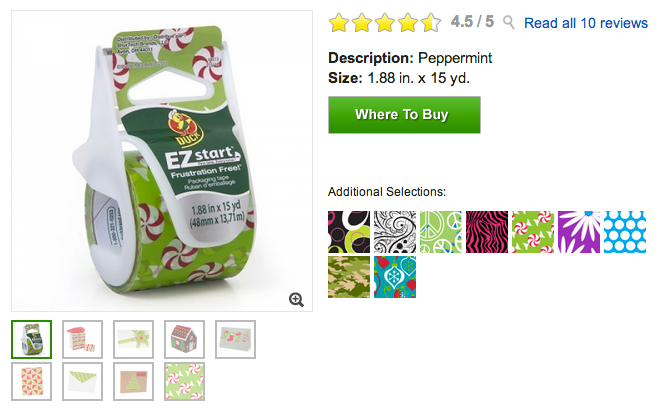View the stockings greeting card thumbnail

[x=235, y=339]
